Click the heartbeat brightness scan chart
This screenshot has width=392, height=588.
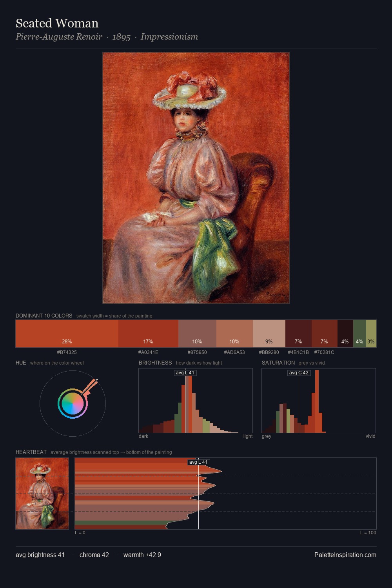(x=225, y=494)
